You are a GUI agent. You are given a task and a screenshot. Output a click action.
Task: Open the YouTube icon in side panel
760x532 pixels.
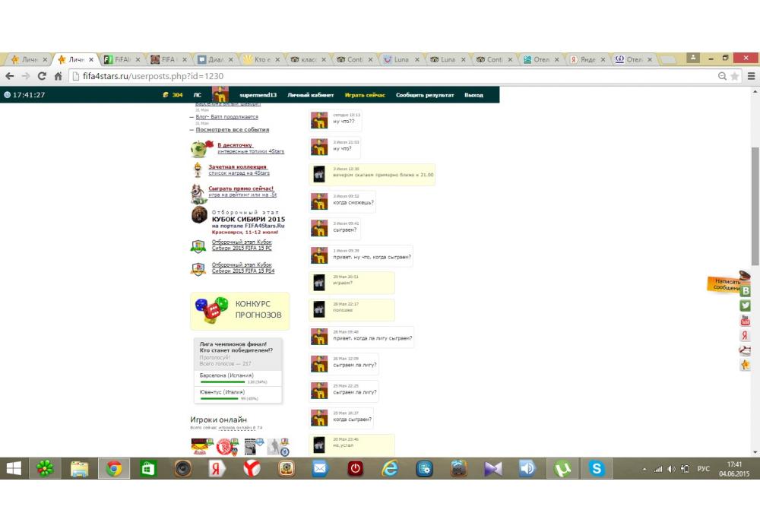[x=746, y=321]
